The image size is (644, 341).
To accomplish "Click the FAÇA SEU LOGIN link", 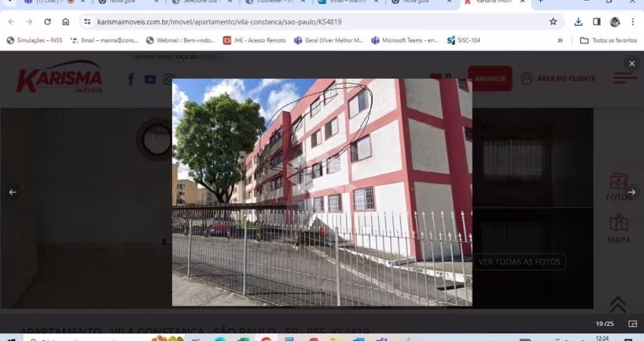I will point(195,57).
